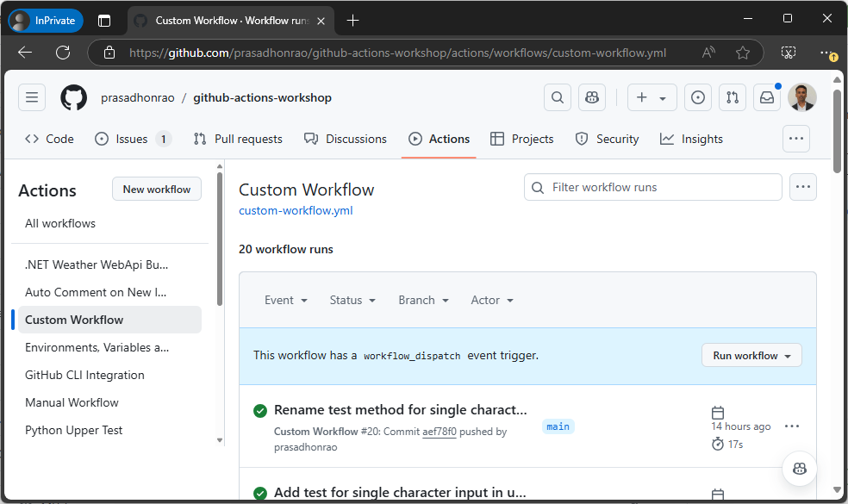Open run #20 ellipsis menu
Screen dimensions: 848x504
click(792, 426)
